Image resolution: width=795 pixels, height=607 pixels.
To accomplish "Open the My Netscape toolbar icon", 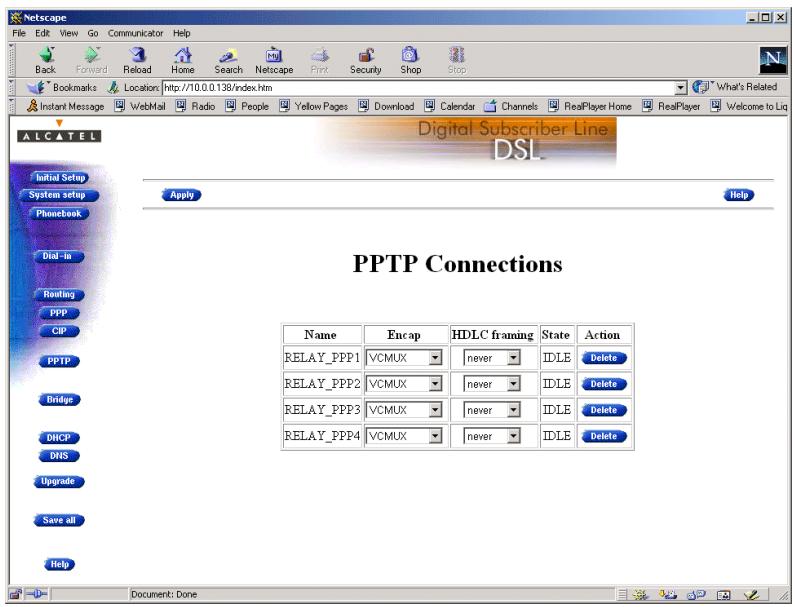I will [x=274, y=60].
